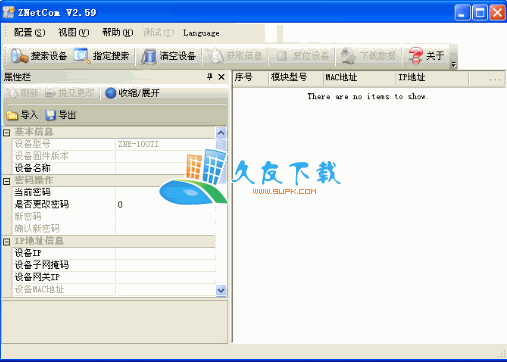Collapse the IP地址信息 group
507x362 pixels.
[x=6, y=242]
